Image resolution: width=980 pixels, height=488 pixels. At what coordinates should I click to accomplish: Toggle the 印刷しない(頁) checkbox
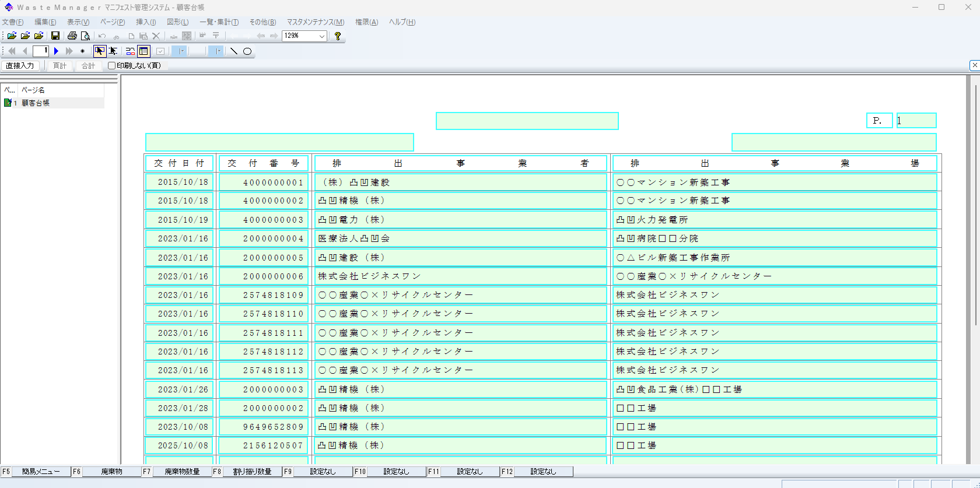(111, 66)
